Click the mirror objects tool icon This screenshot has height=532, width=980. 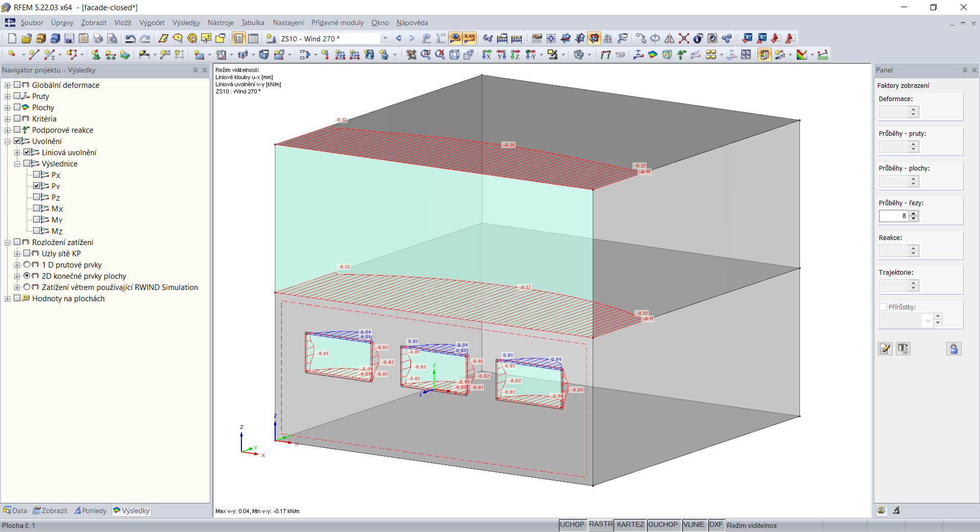(670, 38)
